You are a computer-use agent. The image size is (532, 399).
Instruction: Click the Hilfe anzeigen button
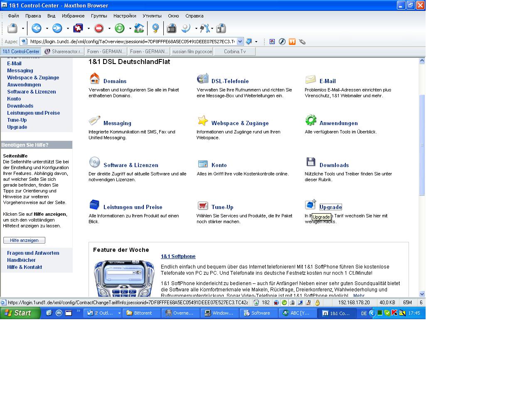[x=24, y=240]
